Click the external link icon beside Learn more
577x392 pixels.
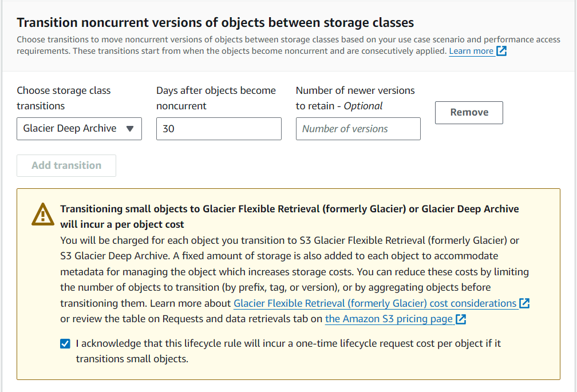pos(501,51)
